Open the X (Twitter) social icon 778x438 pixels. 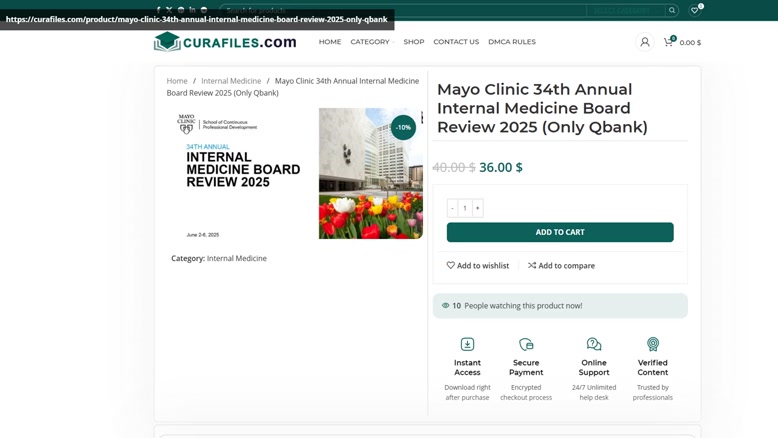coord(169,9)
